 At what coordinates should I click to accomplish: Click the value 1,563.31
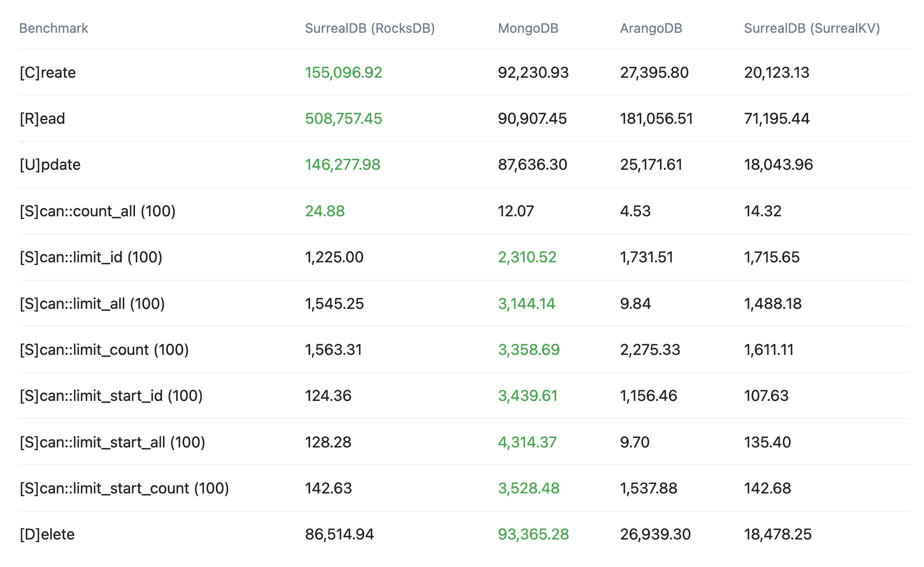[333, 350]
